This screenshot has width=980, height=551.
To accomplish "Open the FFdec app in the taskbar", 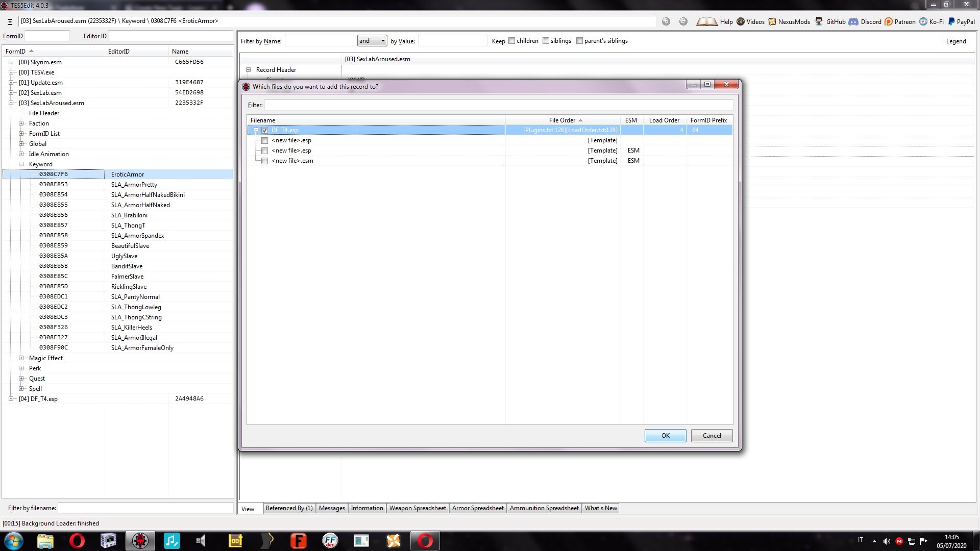I will (330, 541).
